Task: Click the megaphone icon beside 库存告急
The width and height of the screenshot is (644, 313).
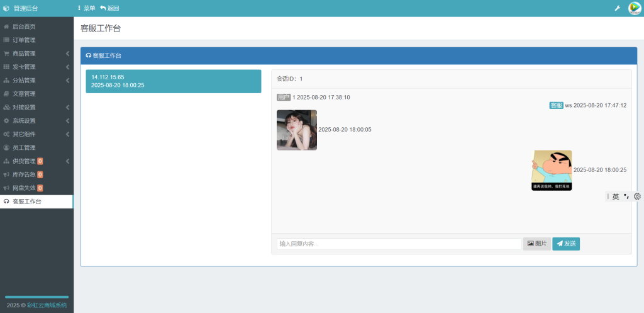Action: [x=6, y=174]
